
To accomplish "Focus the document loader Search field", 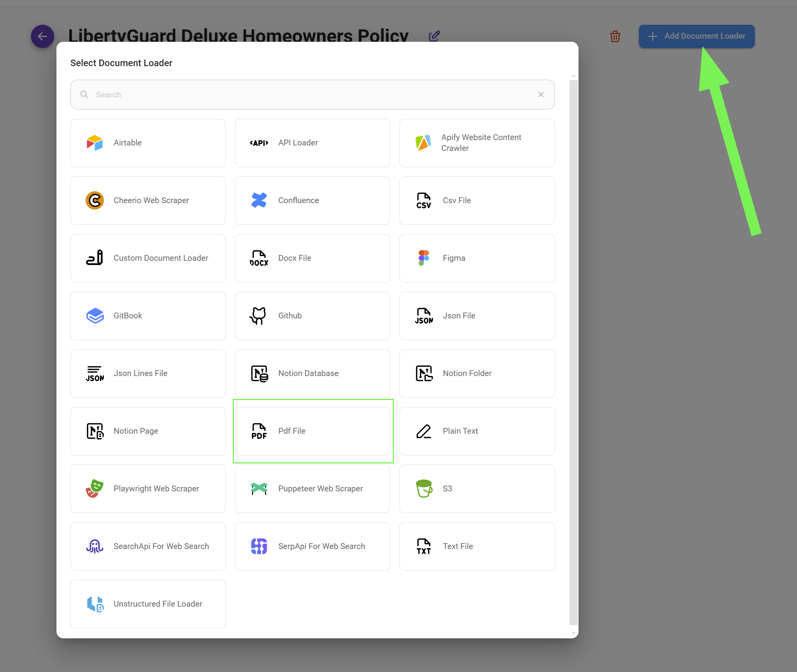I will point(309,95).
